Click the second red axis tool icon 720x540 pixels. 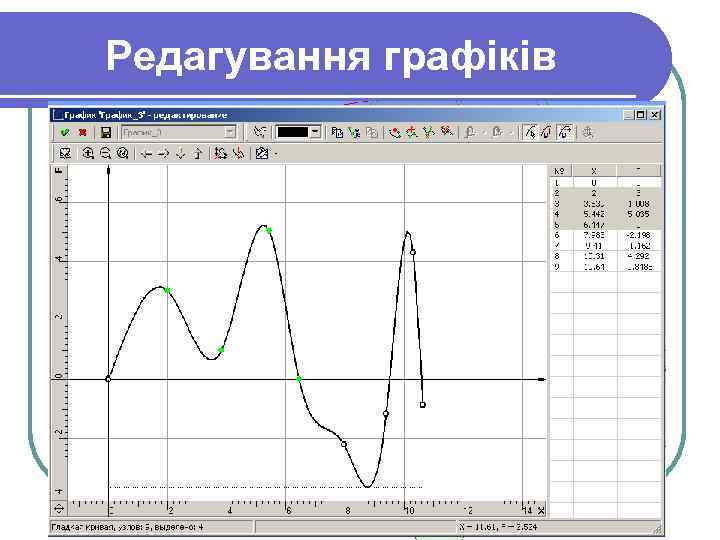point(238,153)
